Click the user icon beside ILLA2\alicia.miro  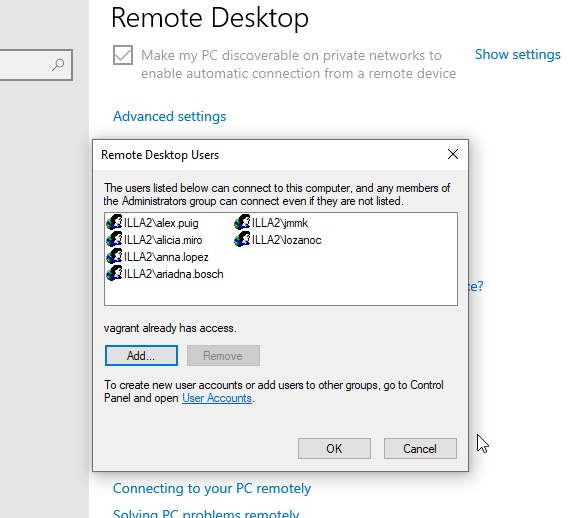click(x=114, y=240)
